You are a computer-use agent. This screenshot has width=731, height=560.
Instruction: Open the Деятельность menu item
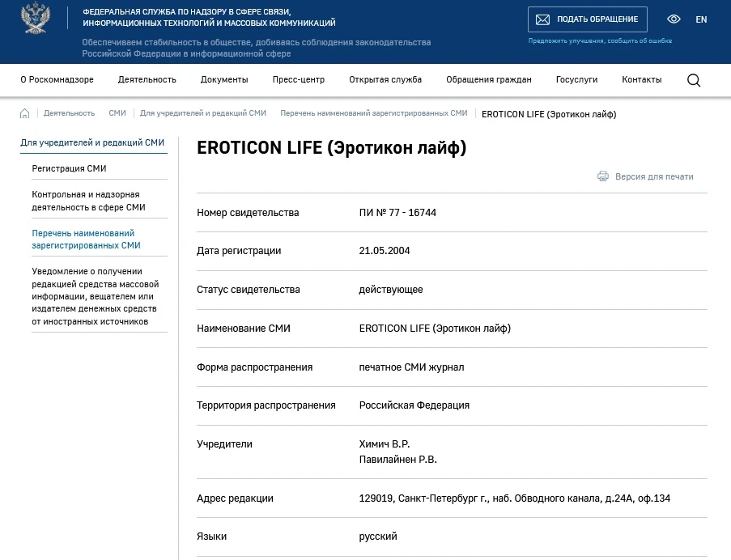pyautogui.click(x=147, y=79)
